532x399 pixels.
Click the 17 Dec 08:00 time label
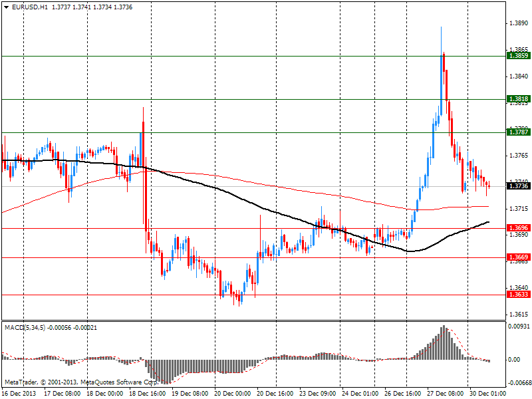point(63,394)
